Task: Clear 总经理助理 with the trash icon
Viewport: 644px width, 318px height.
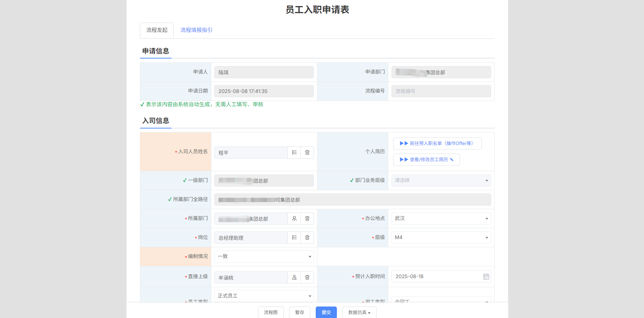Action: click(x=307, y=238)
